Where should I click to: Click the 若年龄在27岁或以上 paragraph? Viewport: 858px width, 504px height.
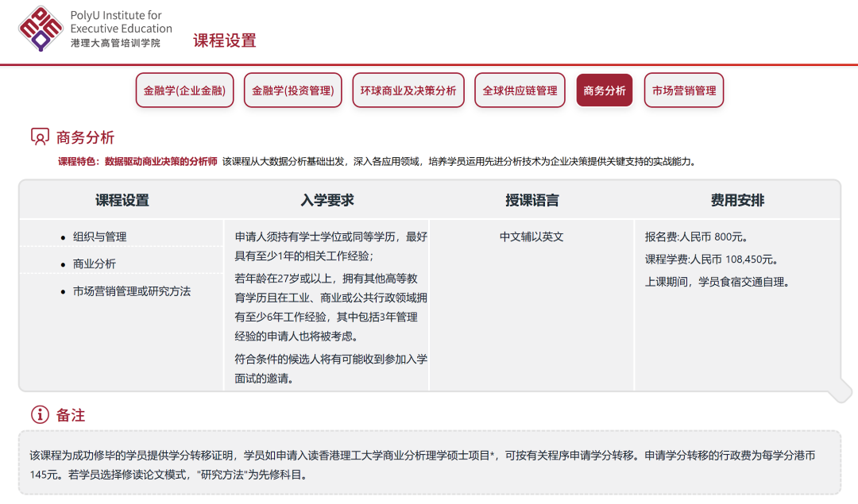point(331,307)
